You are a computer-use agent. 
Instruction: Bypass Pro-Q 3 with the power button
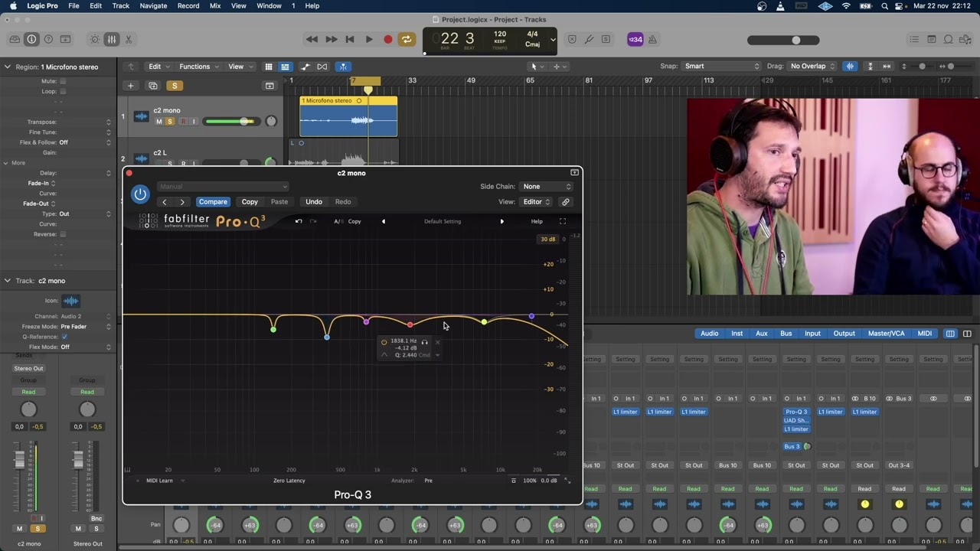click(x=140, y=194)
